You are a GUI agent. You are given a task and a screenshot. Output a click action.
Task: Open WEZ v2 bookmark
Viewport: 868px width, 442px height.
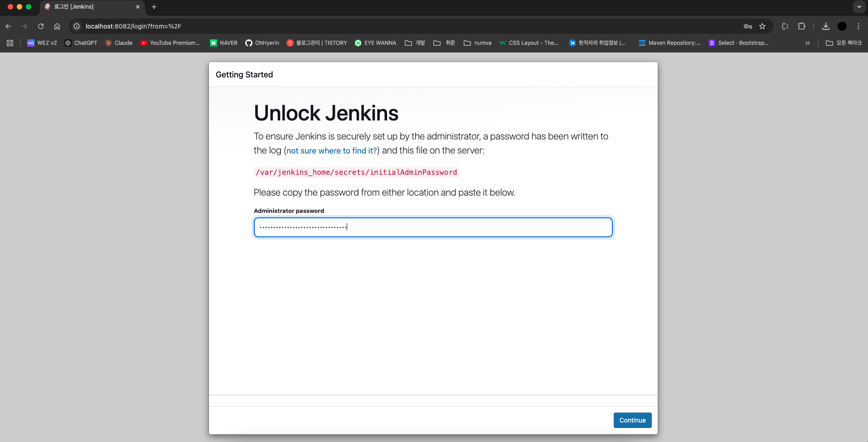pyautogui.click(x=42, y=43)
